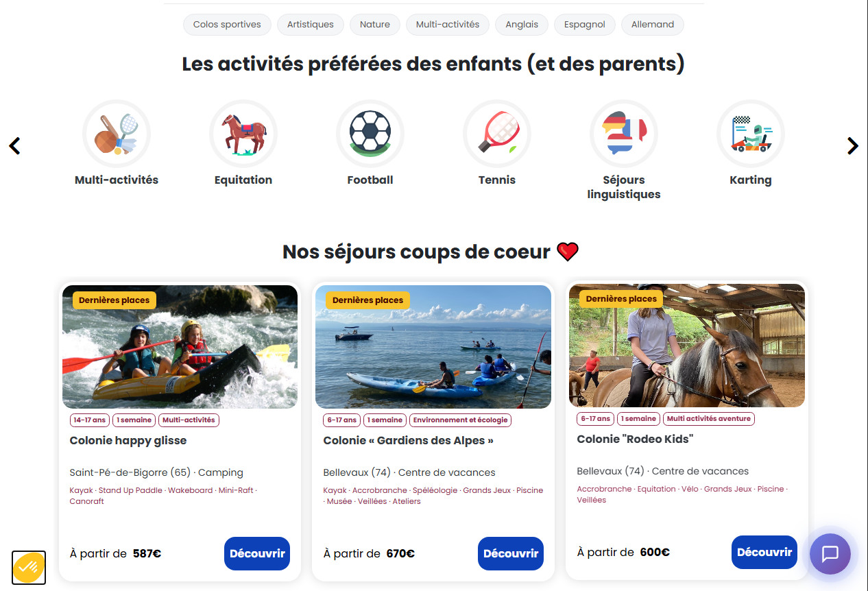Filter by Colos sportives tag

227,25
